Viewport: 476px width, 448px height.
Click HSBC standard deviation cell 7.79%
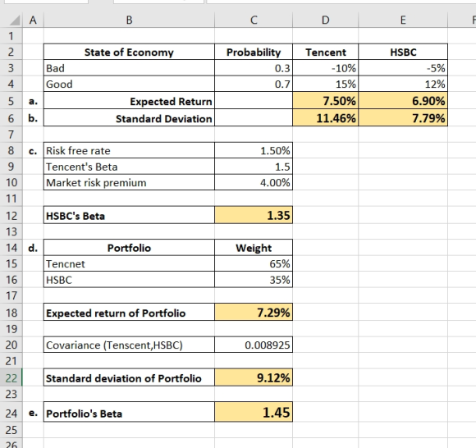click(403, 118)
